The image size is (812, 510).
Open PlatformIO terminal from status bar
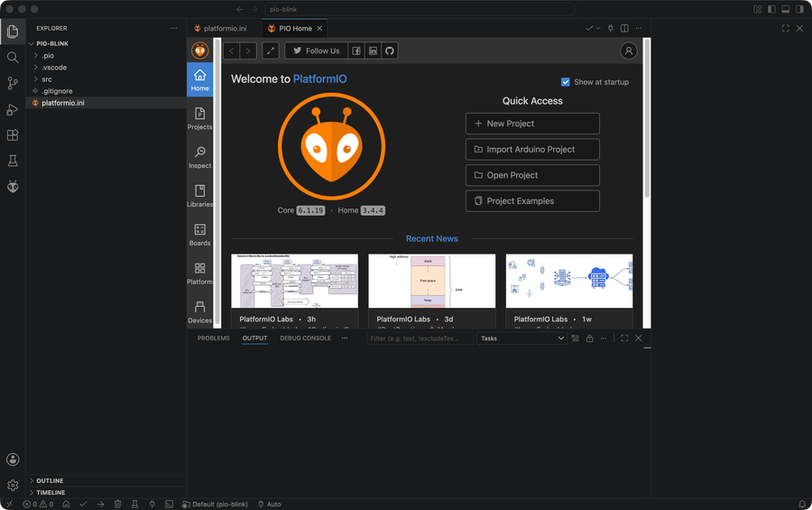coord(169,505)
